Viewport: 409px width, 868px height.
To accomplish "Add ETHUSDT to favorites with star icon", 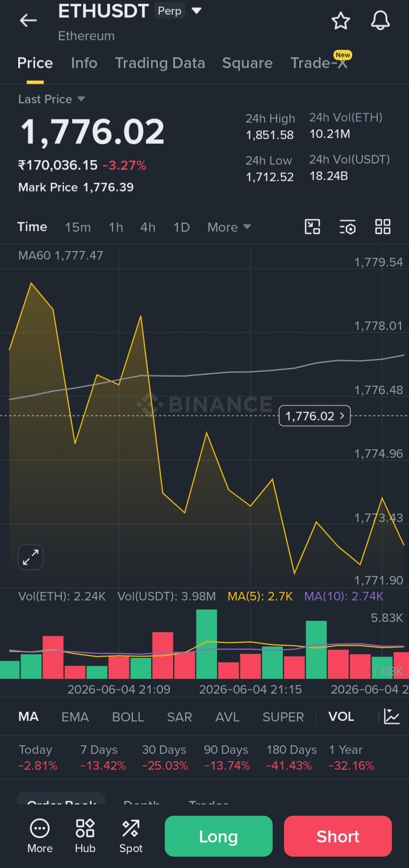I will click(341, 21).
